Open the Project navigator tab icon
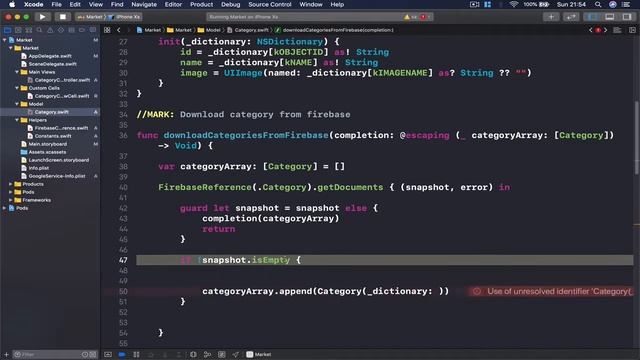640x360 pixels. pyautogui.click(x=7, y=30)
